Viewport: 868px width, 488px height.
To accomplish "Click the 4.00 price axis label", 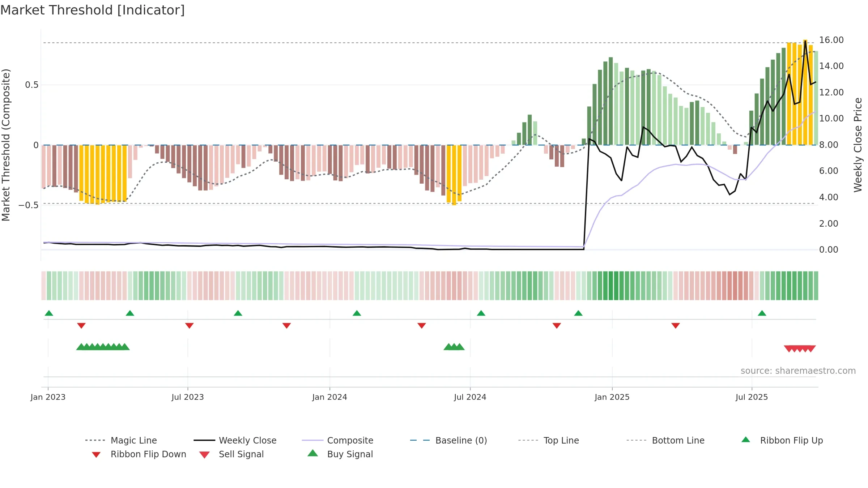I will point(829,197).
